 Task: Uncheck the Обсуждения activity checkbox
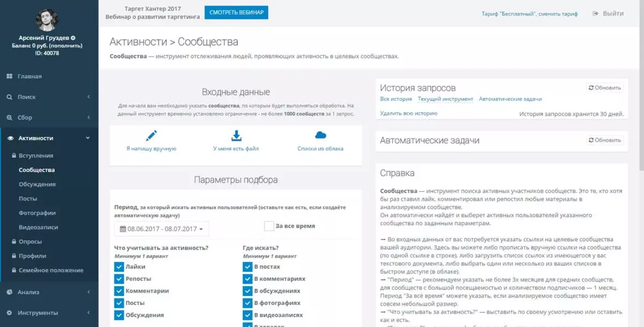pyautogui.click(x=119, y=315)
